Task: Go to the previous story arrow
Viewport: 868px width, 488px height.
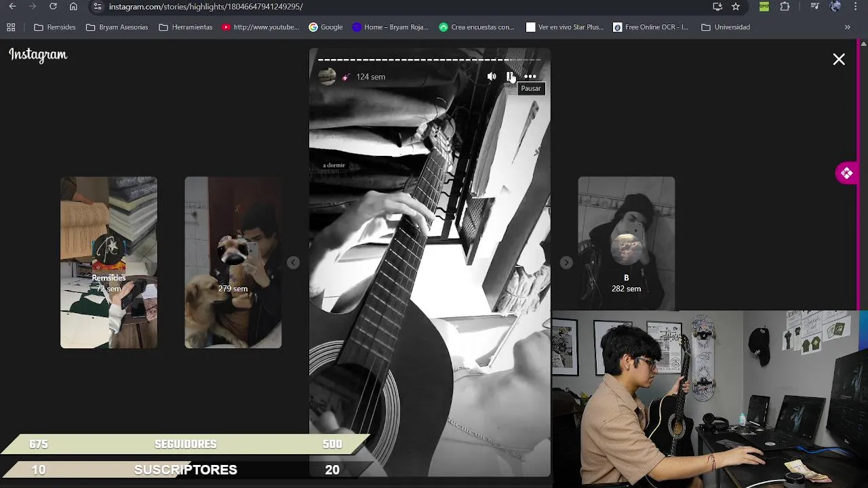Action: point(293,262)
